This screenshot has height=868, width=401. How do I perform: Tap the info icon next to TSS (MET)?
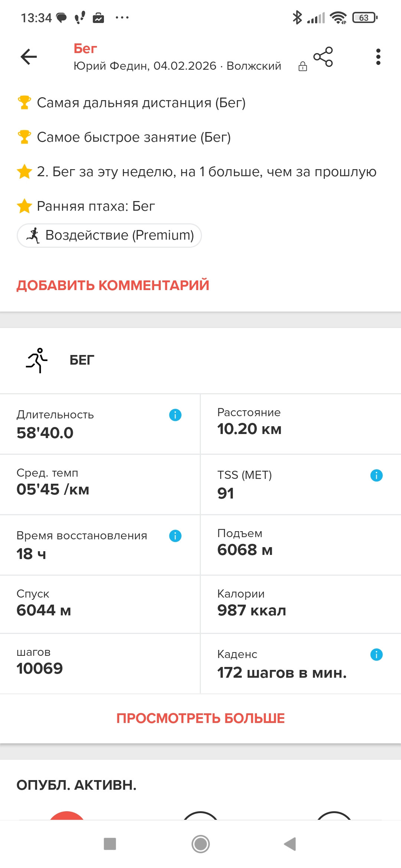click(376, 475)
